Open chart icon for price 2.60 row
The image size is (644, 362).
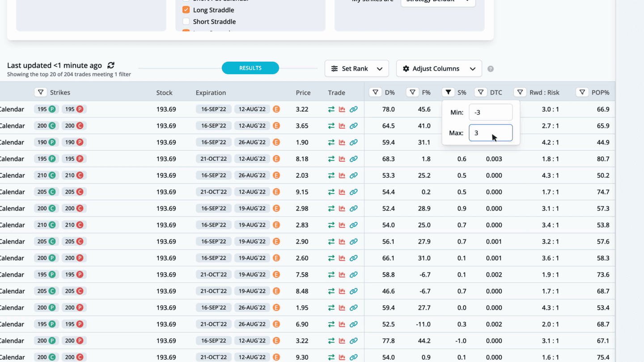pyautogui.click(x=342, y=258)
